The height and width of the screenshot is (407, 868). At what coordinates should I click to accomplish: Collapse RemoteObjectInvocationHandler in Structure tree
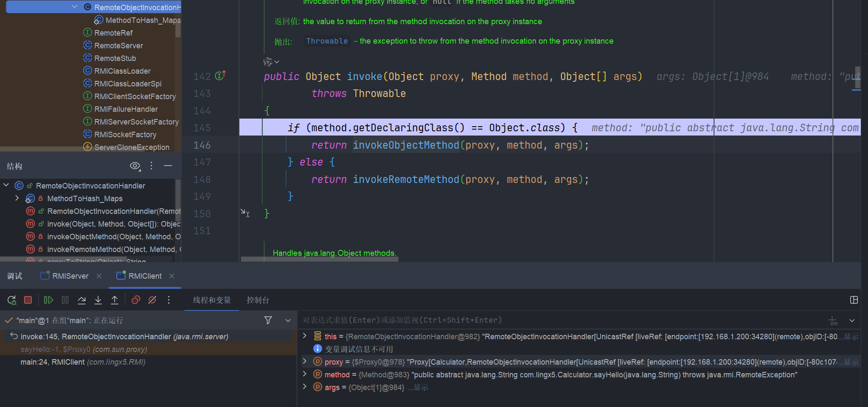click(x=6, y=186)
